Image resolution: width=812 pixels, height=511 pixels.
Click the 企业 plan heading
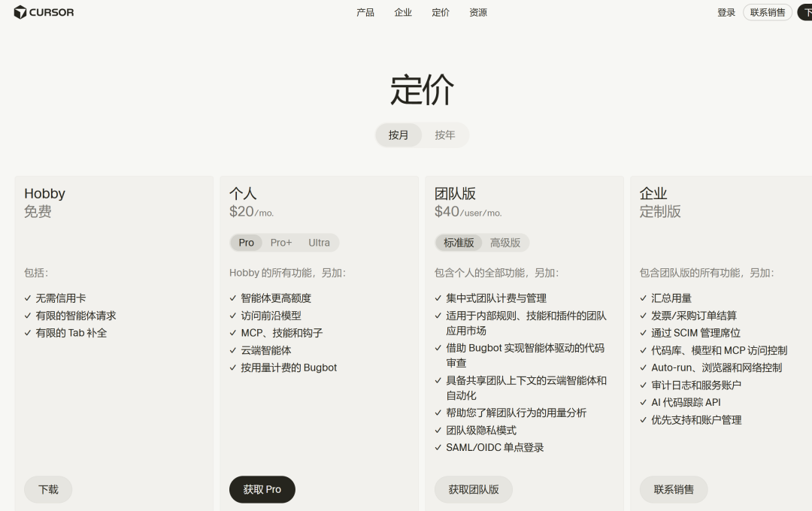tap(653, 194)
